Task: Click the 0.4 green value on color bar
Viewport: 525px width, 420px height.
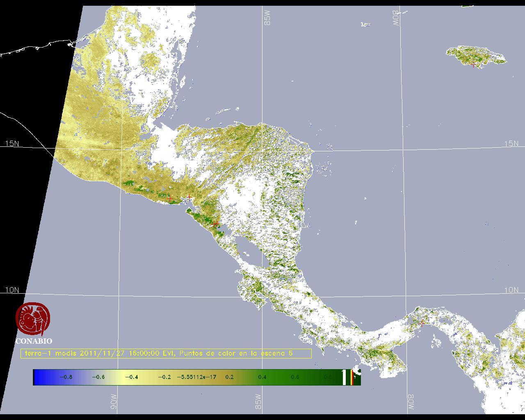Action: click(x=262, y=377)
